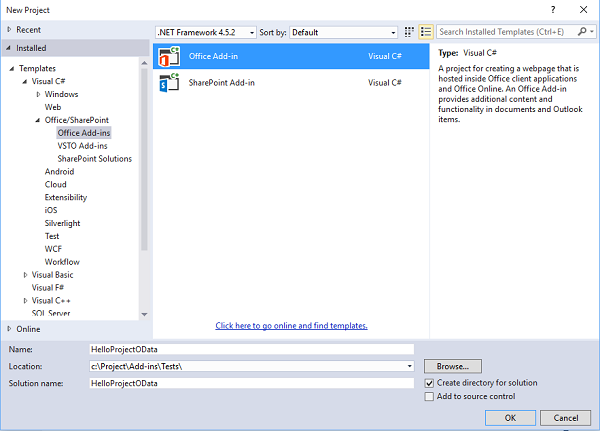Screen dimensions: 600x431
Task: Switch to medium icons list view
Action: point(426,32)
